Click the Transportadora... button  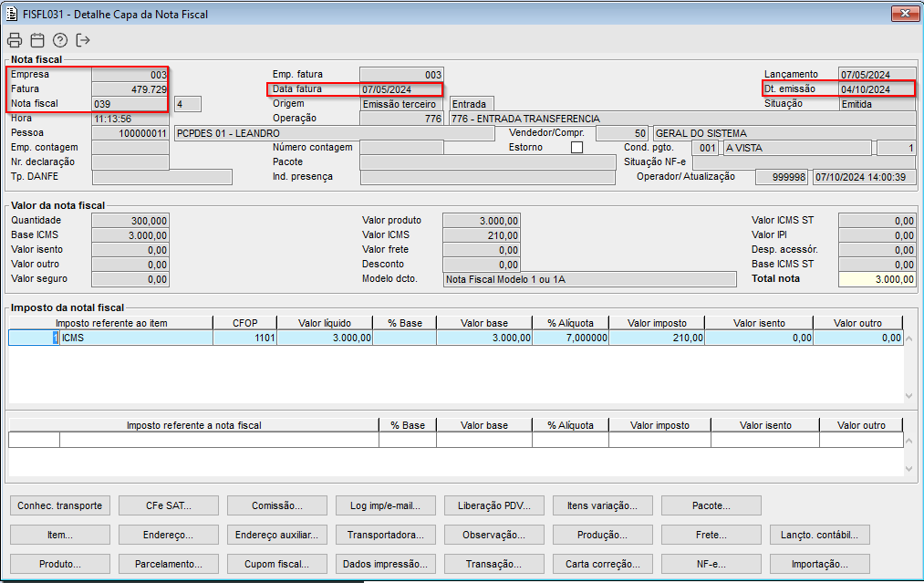[386, 535]
